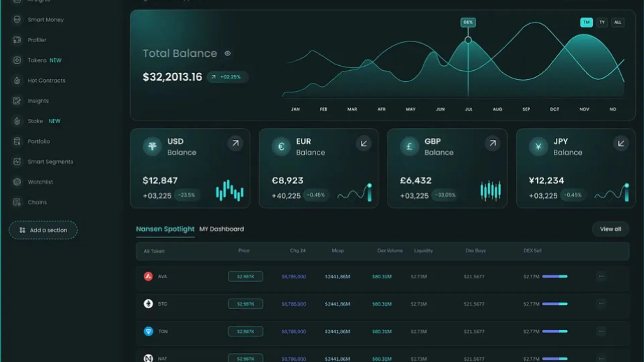This screenshot has width=644, height=362.
Task: Select the Tokens sidebar icon
Action: pos(17,60)
